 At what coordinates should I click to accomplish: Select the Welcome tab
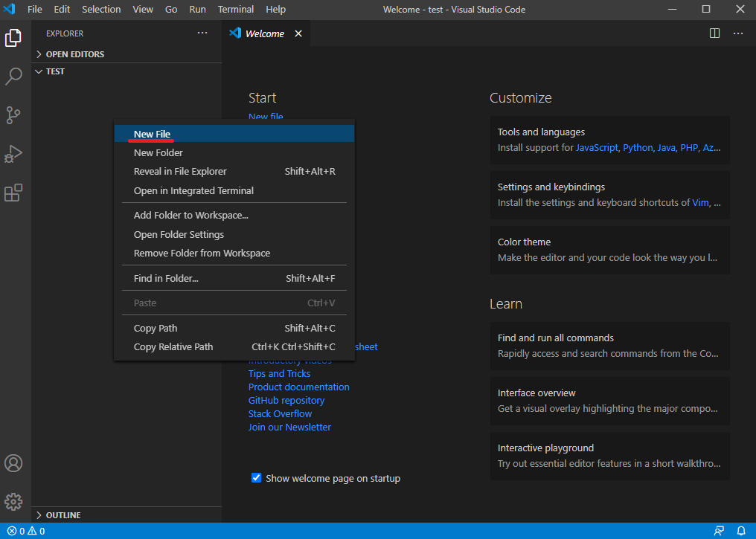click(266, 33)
